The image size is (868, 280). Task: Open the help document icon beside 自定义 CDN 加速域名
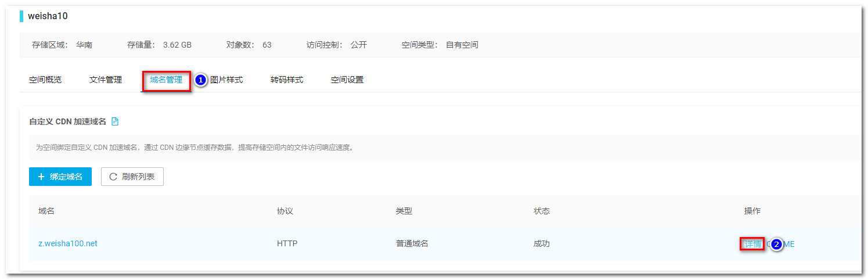(115, 121)
